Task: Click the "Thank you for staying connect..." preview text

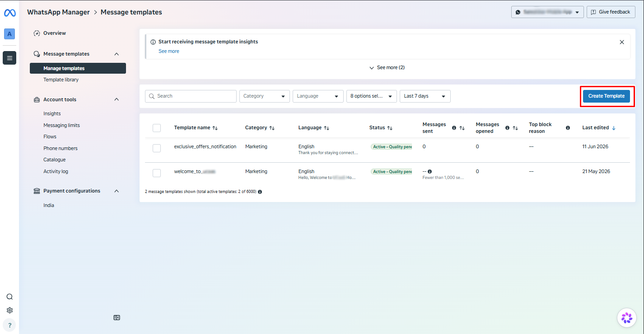Action: pyautogui.click(x=328, y=153)
